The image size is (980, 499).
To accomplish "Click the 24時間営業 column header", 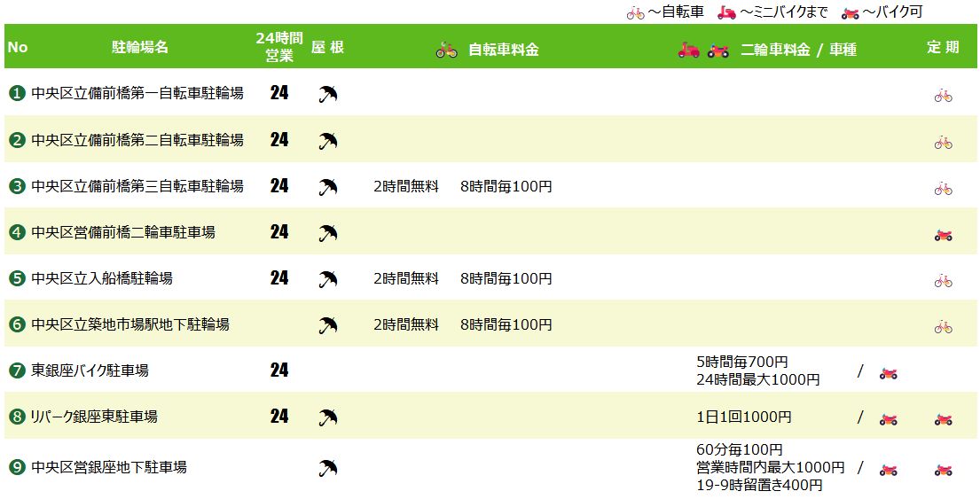I will click(279, 48).
